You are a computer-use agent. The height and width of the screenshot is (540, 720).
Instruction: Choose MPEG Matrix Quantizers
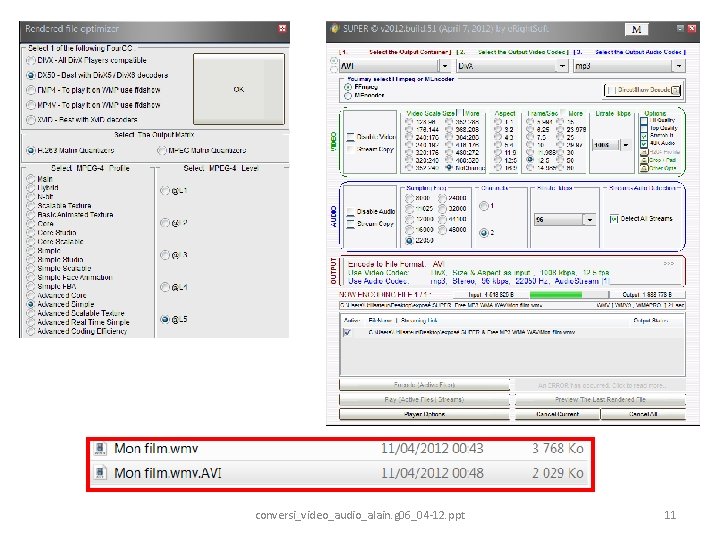click(x=161, y=150)
